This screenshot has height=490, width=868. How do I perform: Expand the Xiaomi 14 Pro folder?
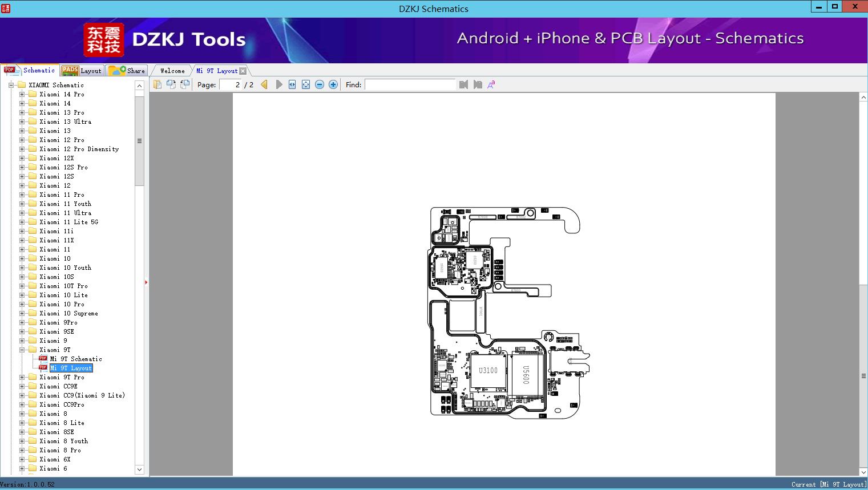click(x=22, y=94)
